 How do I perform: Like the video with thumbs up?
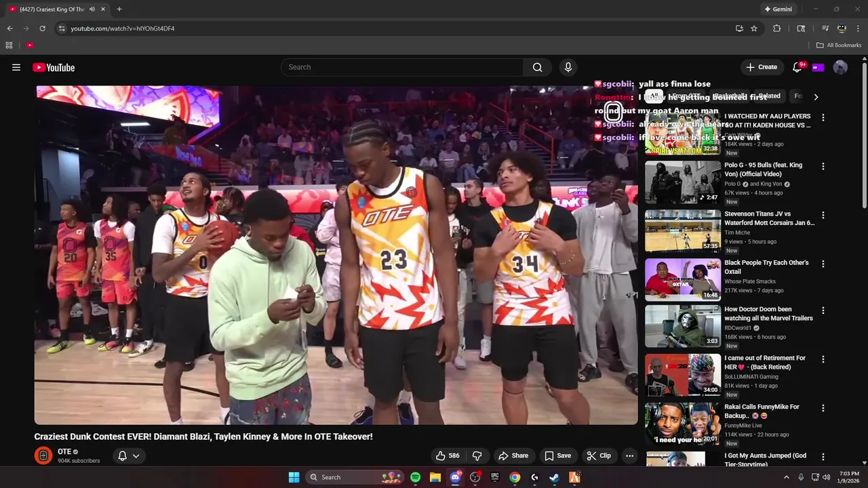tap(448, 455)
